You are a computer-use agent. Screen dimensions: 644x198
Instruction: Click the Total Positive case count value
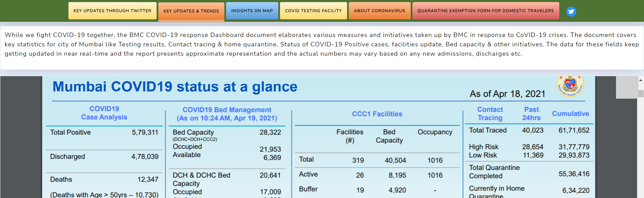click(145, 132)
